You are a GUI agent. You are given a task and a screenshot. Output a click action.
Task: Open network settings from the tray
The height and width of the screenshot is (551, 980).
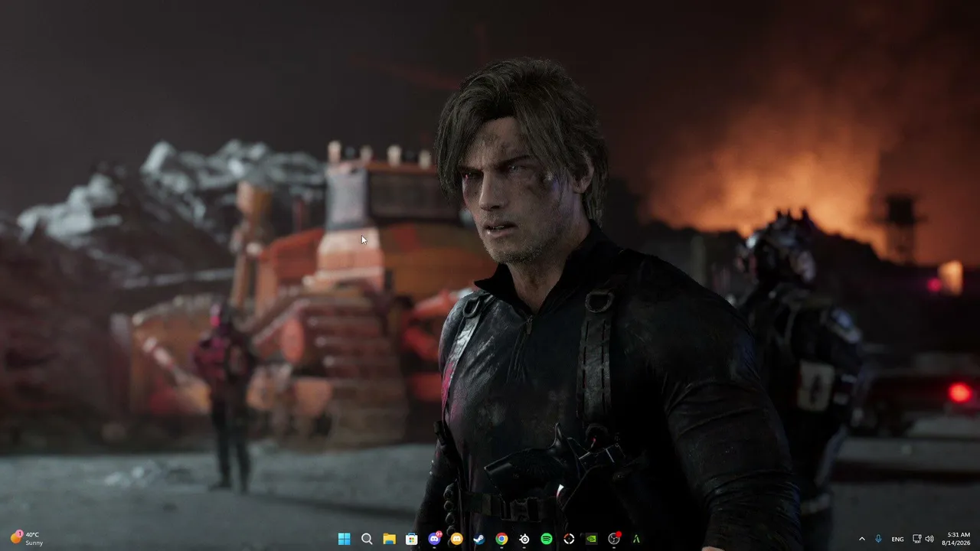(x=917, y=539)
